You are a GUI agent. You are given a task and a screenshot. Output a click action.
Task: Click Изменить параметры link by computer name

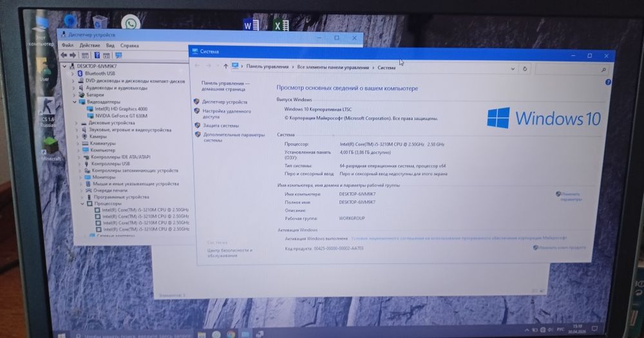click(x=571, y=197)
